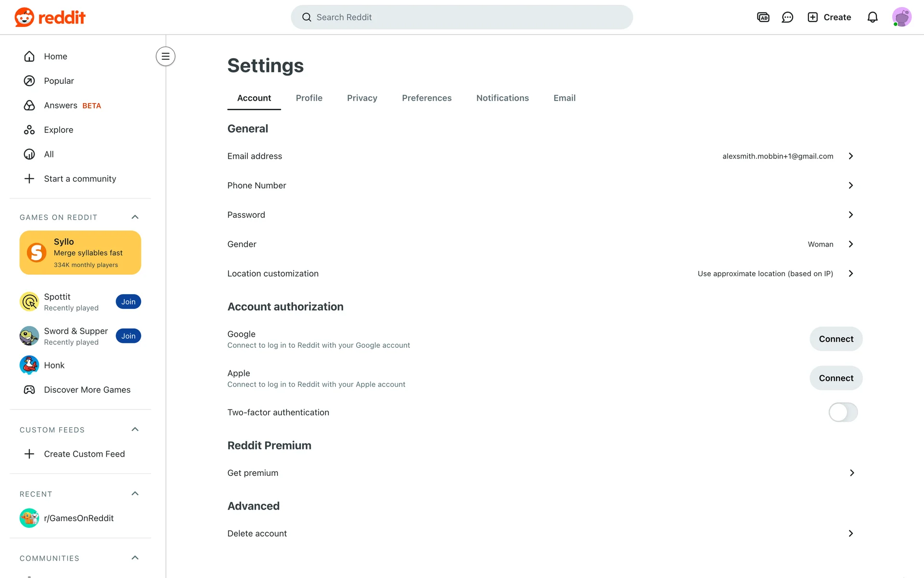
Task: Collapse the Games on Reddit section
Action: click(x=135, y=217)
